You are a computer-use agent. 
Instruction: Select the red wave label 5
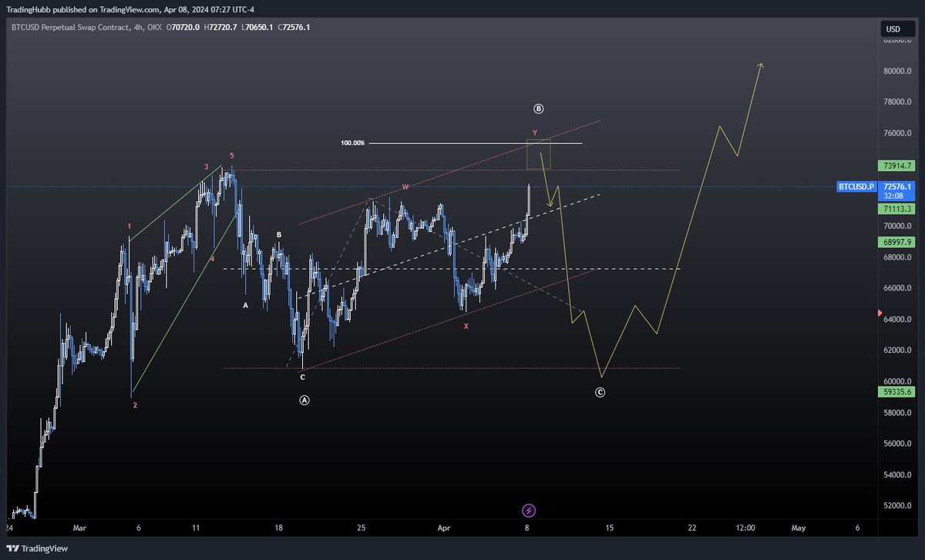[231, 156]
